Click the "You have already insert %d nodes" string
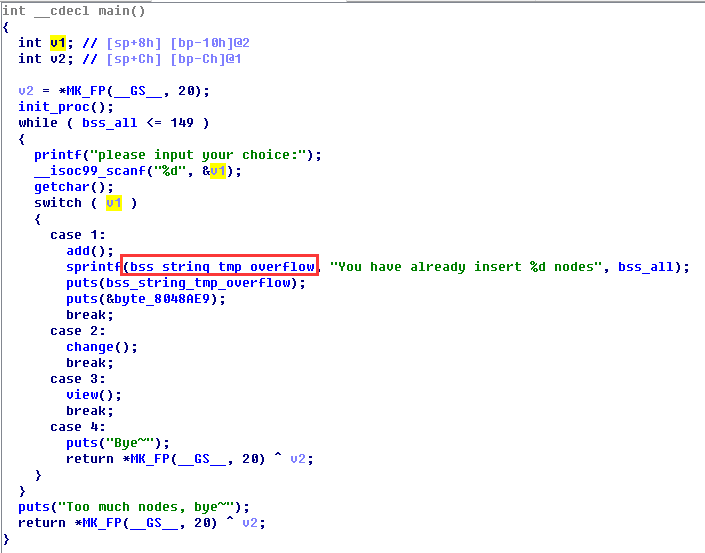This screenshot has width=705, height=553. click(x=465, y=267)
